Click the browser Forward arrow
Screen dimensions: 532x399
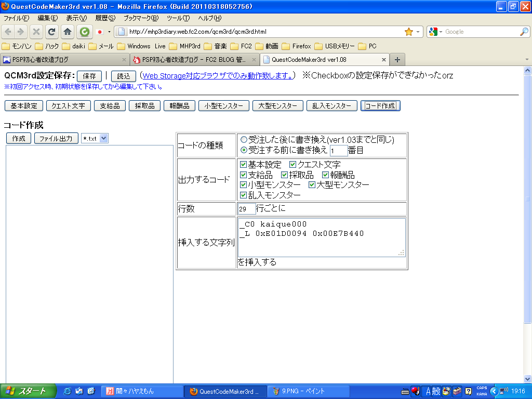click(21, 32)
